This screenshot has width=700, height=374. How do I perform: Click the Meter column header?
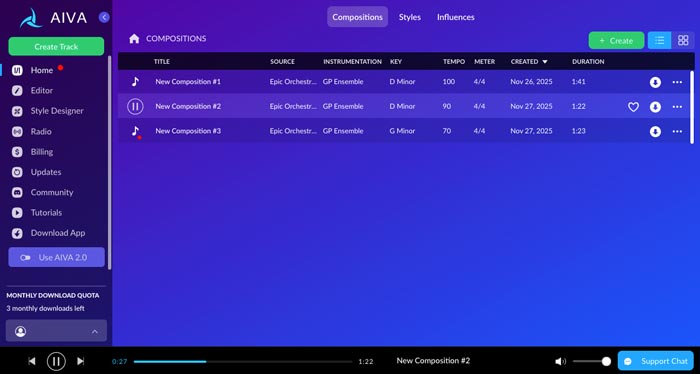point(484,62)
